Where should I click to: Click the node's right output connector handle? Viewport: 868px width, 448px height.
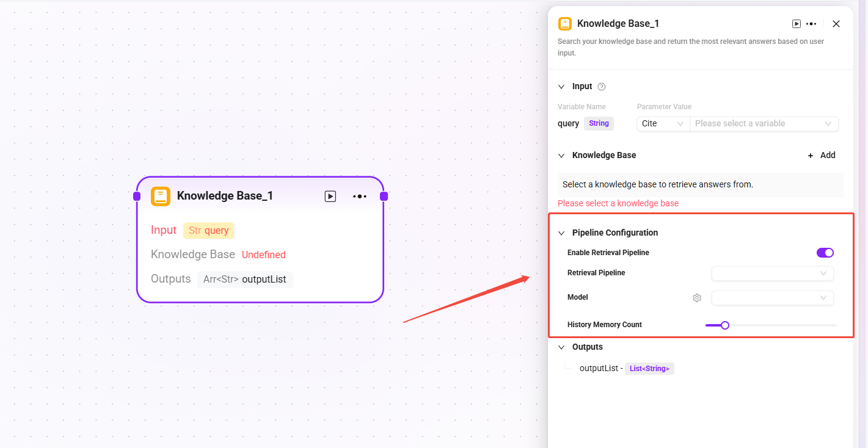[384, 196]
